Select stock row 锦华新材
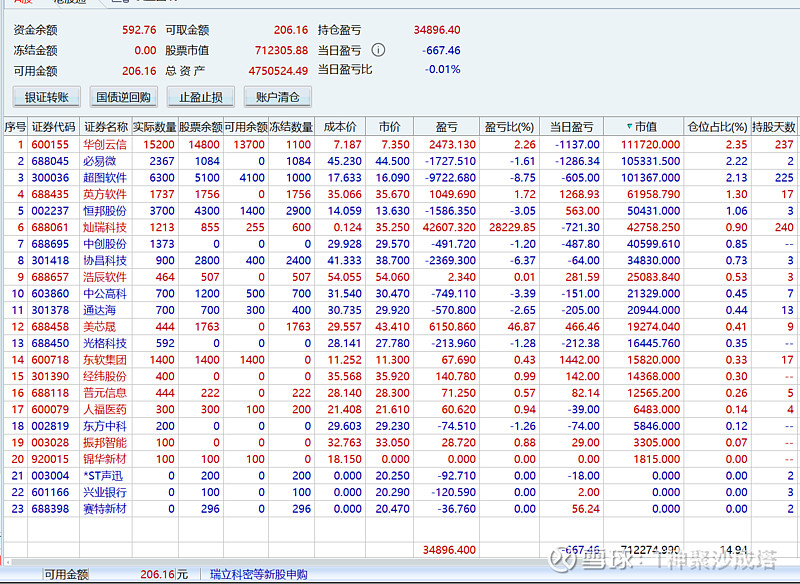The width and height of the screenshot is (800, 584). click(x=400, y=460)
